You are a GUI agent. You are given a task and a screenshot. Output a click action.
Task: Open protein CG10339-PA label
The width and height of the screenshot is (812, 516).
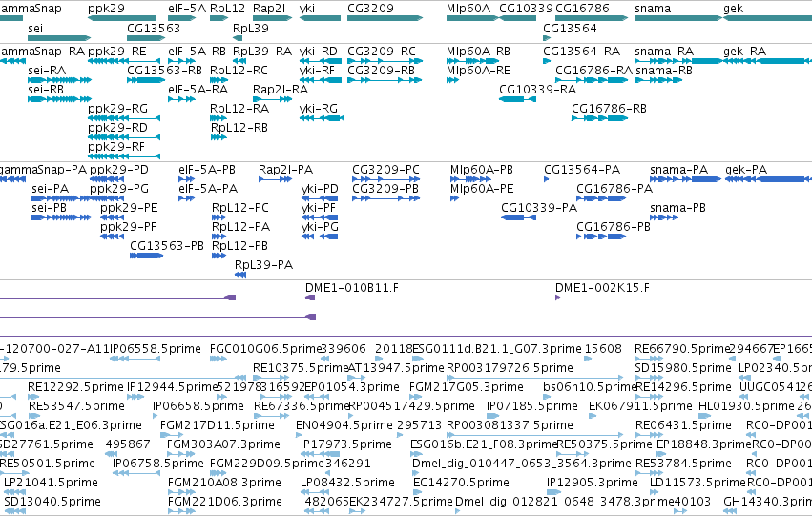click(x=539, y=208)
